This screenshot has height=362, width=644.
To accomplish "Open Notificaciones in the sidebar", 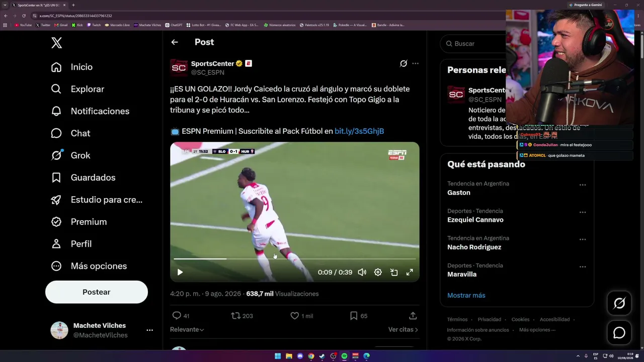I will point(90,111).
